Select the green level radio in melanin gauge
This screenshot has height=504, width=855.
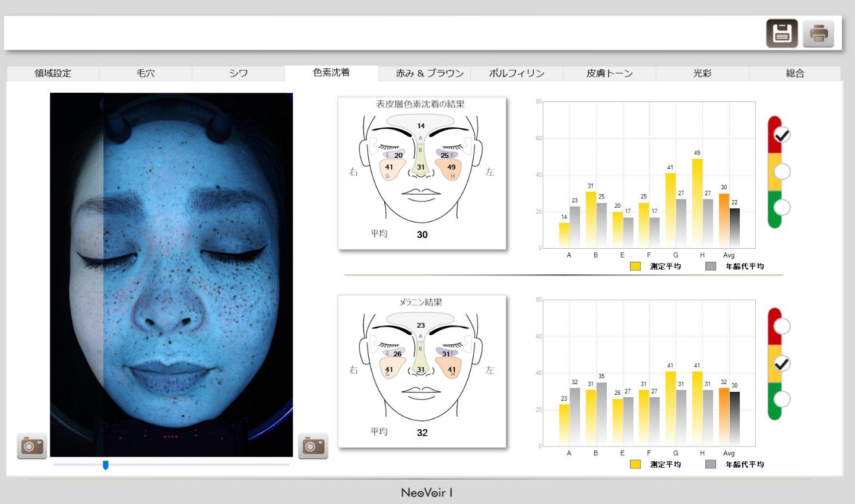tap(782, 399)
